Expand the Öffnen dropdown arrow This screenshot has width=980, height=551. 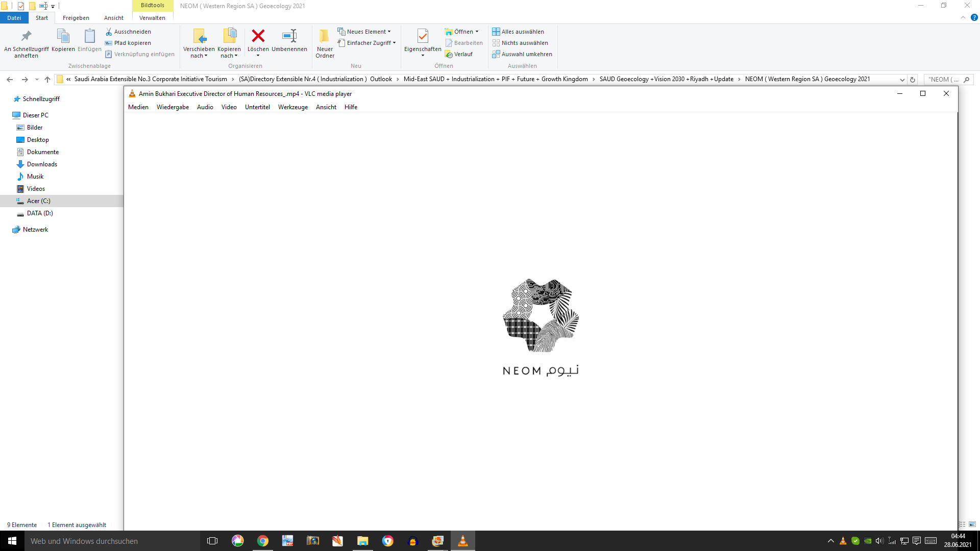(x=477, y=32)
